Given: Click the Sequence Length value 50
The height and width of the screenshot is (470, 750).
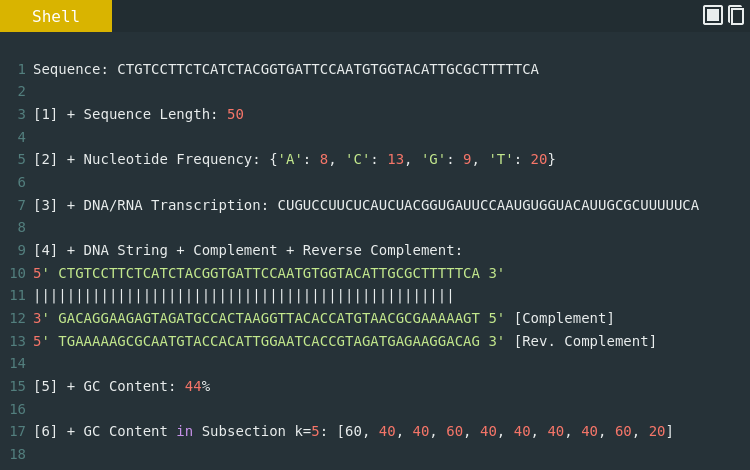Looking at the screenshot, I should point(235,114).
